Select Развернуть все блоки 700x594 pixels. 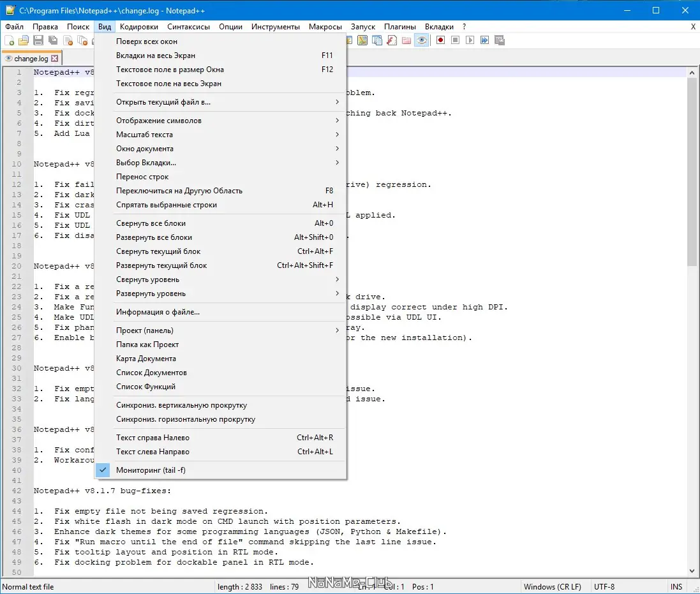click(221, 237)
